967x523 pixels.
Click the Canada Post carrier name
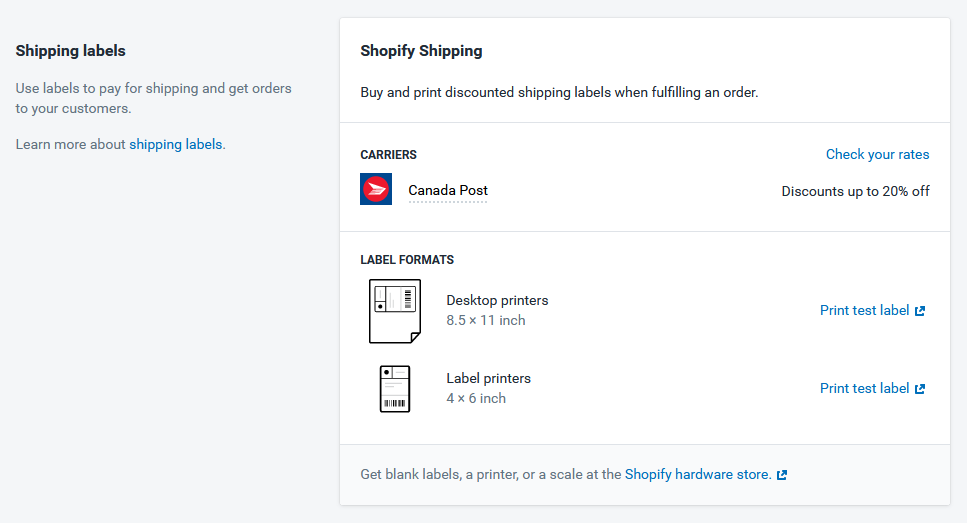coord(448,191)
